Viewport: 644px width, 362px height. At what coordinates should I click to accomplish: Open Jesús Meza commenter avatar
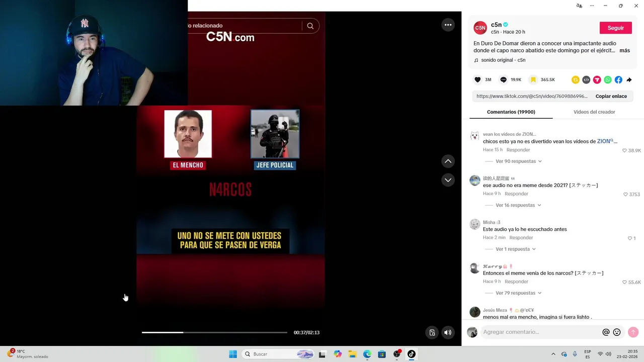pyautogui.click(x=475, y=312)
